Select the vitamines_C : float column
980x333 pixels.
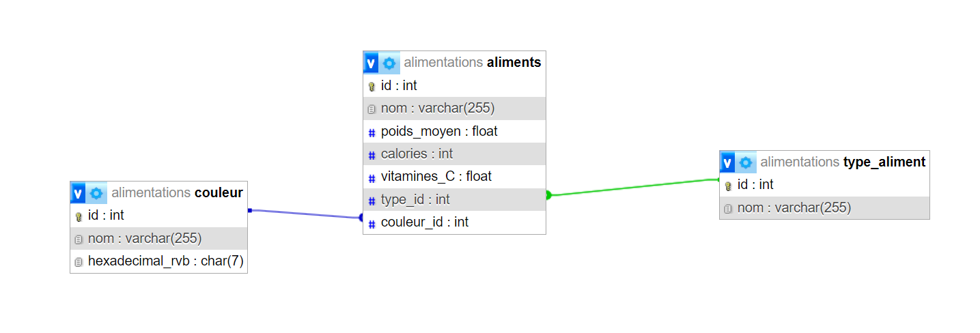pos(454,177)
